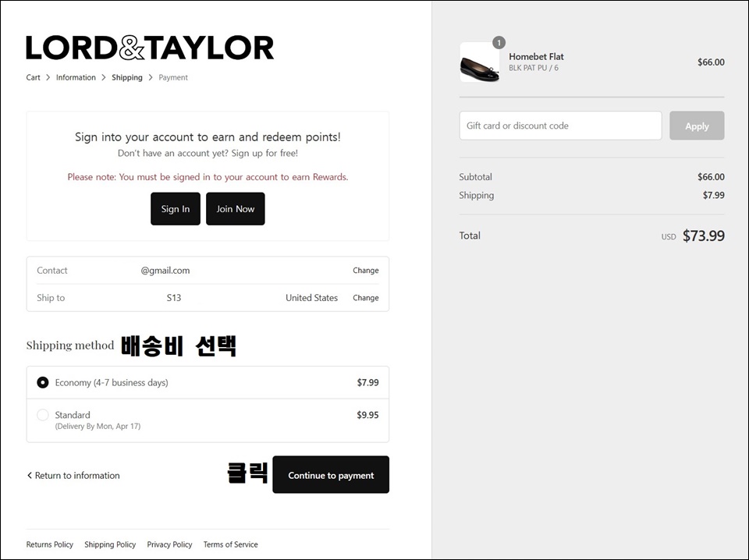Return to information page
749x560 pixels.
[73, 476]
